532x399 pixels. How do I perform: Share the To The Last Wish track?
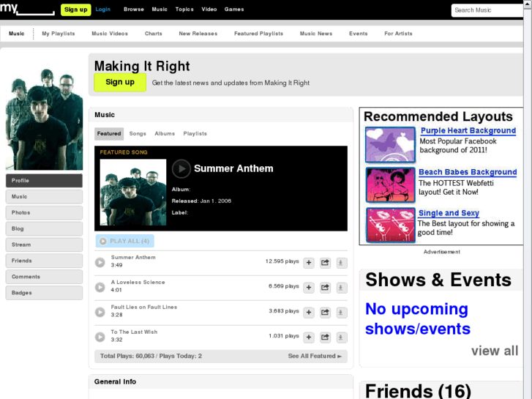[x=325, y=338]
